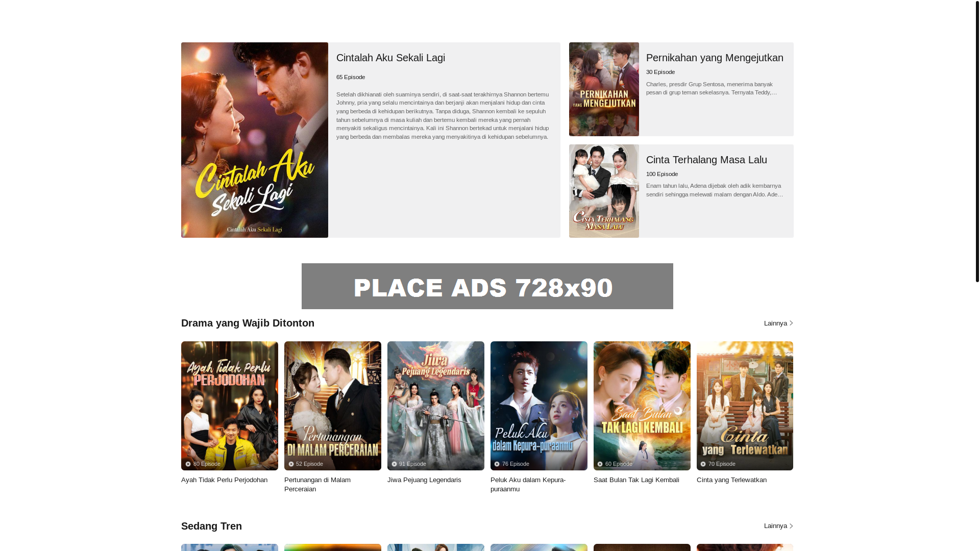Open the Cintalah Aku Sekali Lagi poster
Viewport: 980px width, 551px height.
pyautogui.click(x=255, y=140)
